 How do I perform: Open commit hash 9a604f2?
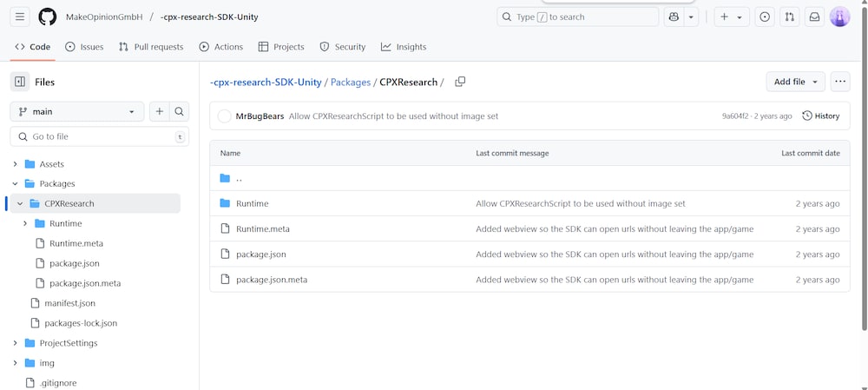pos(735,116)
